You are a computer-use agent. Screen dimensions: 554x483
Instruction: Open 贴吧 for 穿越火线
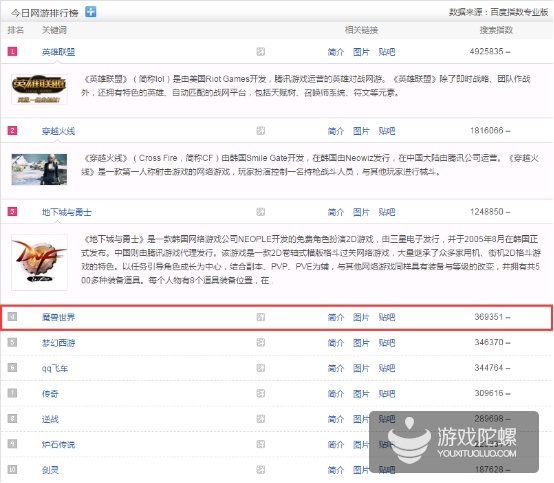tap(387, 131)
